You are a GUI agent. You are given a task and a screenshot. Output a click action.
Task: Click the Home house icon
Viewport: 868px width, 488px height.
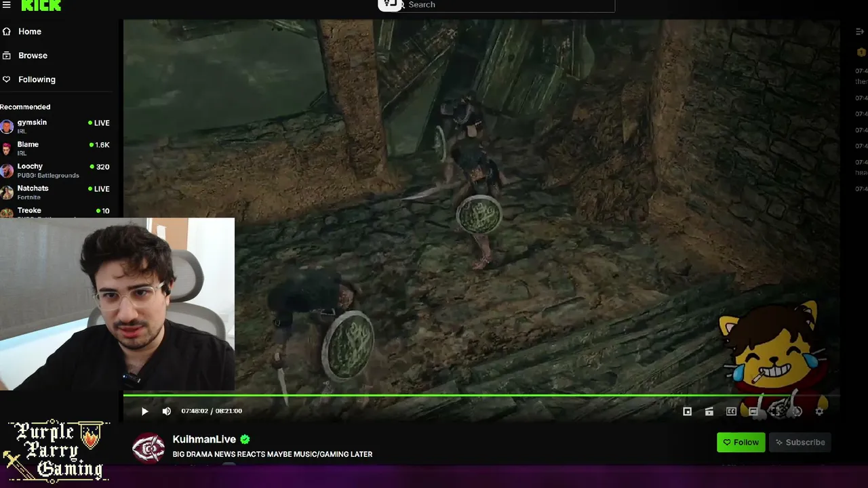tap(7, 31)
